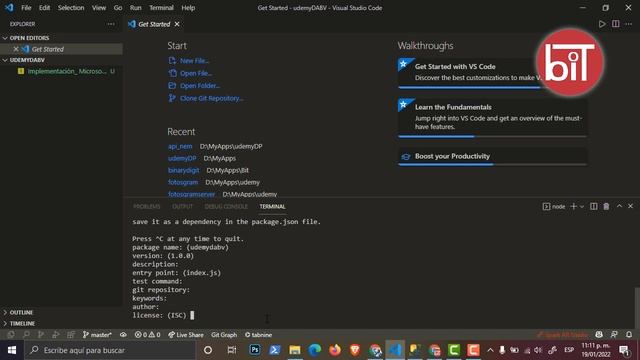Close Get Started in Open Editors list
The width and height of the screenshot is (640, 360).
[x=16, y=49]
